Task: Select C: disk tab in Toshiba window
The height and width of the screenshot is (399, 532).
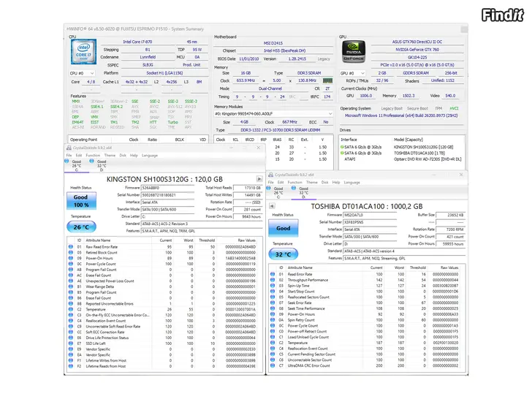Action: click(x=278, y=192)
